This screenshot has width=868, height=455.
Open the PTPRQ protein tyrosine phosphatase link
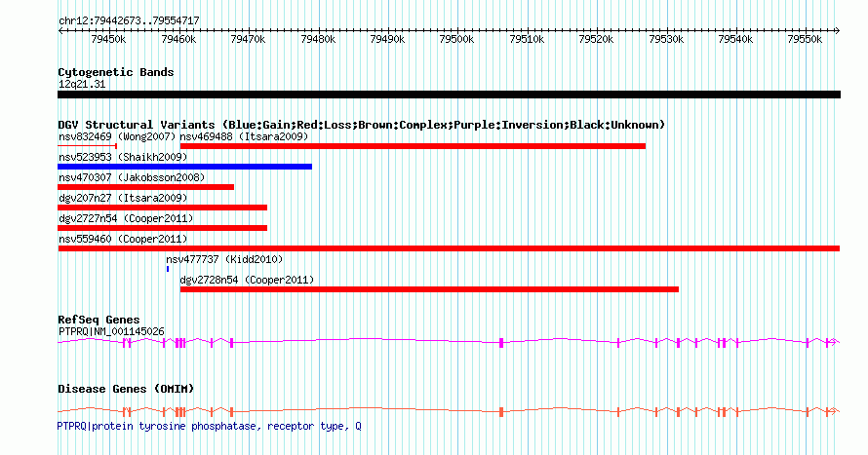[x=210, y=426]
